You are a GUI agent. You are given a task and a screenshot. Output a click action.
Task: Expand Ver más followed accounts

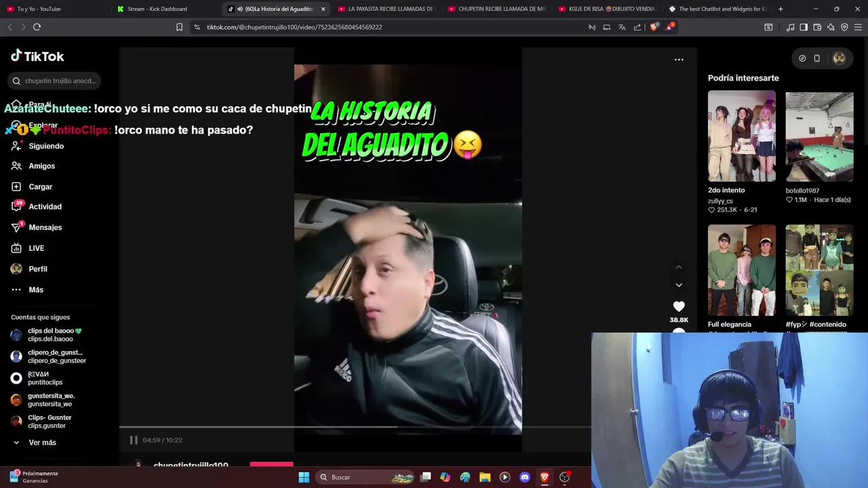pos(35,443)
